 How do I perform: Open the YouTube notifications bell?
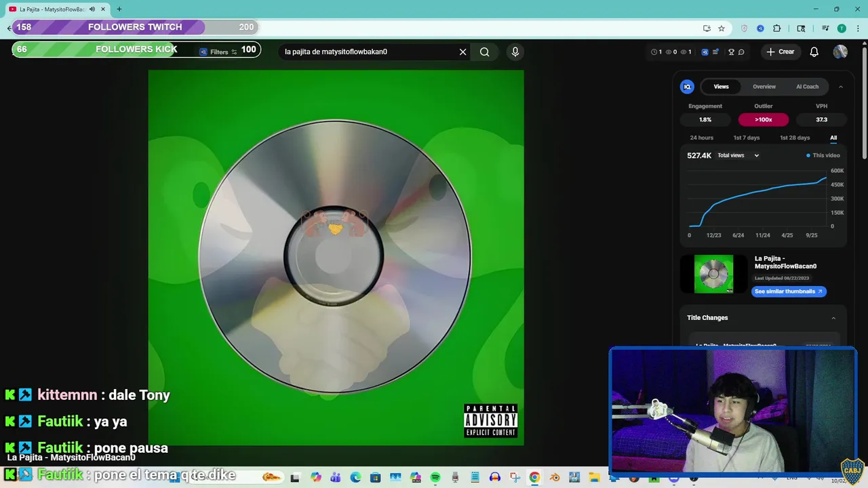tap(814, 52)
